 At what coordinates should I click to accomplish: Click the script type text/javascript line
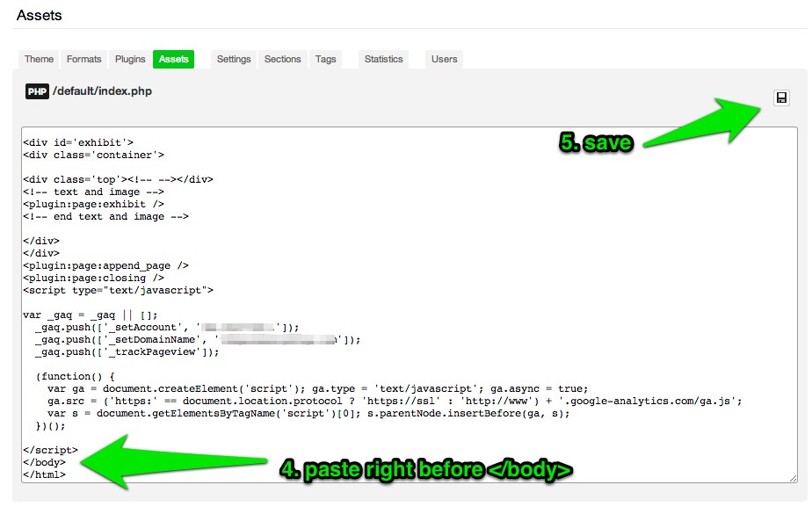coord(118,290)
